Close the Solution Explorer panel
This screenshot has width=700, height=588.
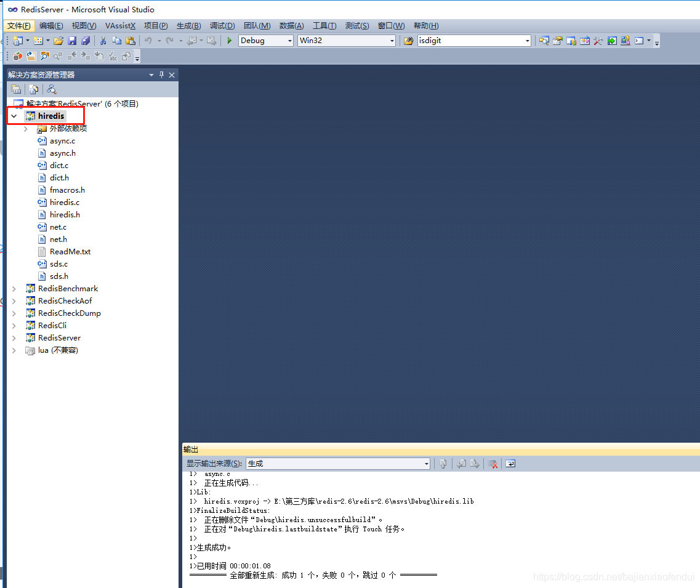click(172, 75)
